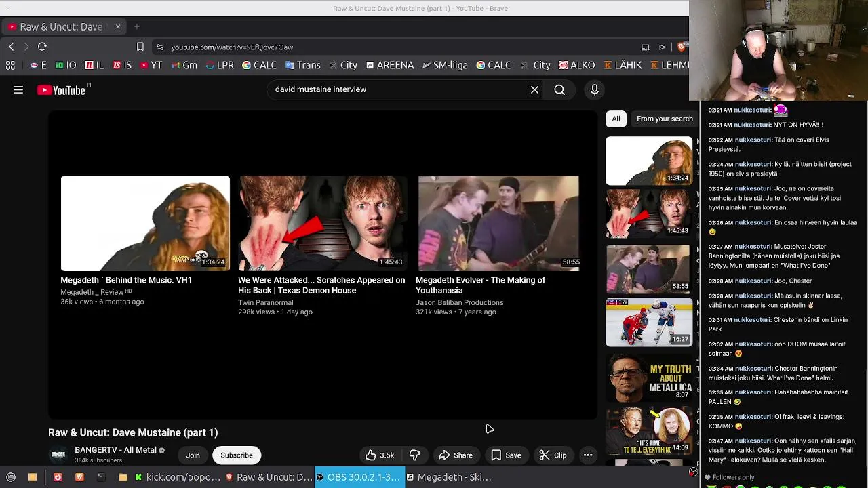This screenshot has height=488, width=868.
Task: Launch the Brave icon in taskbar
Action: click(79, 477)
